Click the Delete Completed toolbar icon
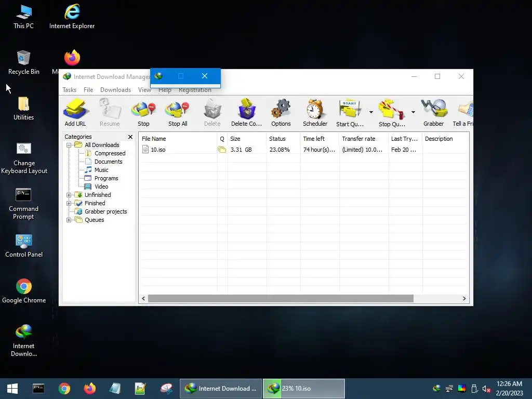This screenshot has width=532, height=399. pyautogui.click(x=247, y=113)
